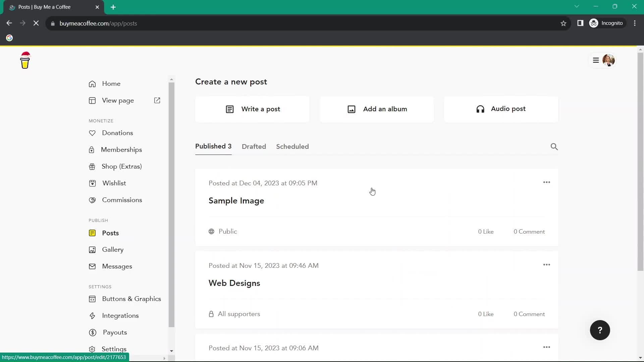Select the Published 3 tab
The width and height of the screenshot is (644, 362).
[x=213, y=146]
